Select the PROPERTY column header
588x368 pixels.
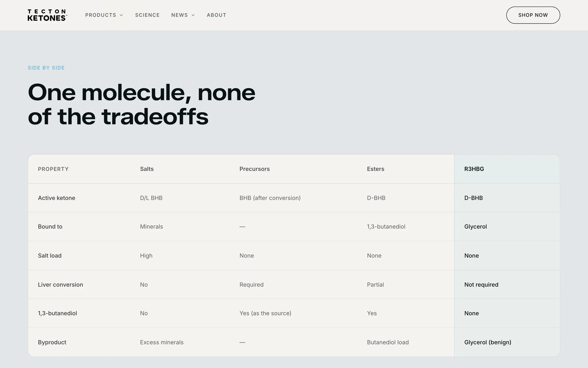click(x=53, y=169)
